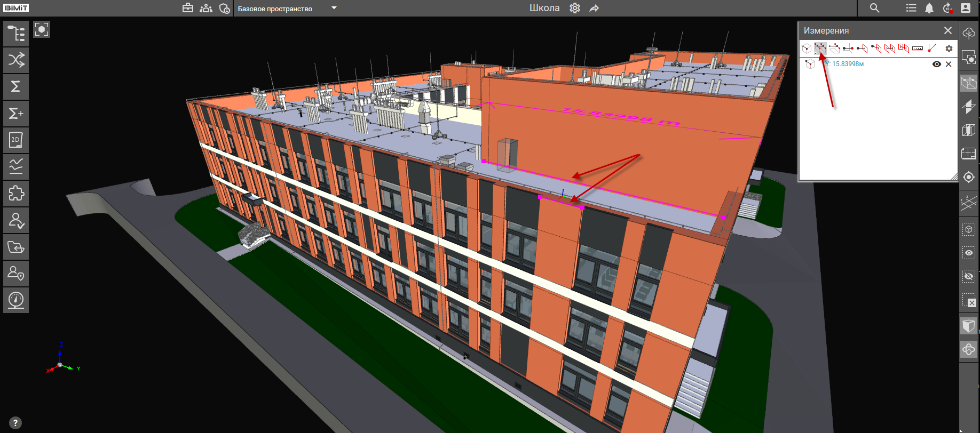Open the model structure tree panel
The height and width of the screenshot is (433, 980).
pos(16,33)
